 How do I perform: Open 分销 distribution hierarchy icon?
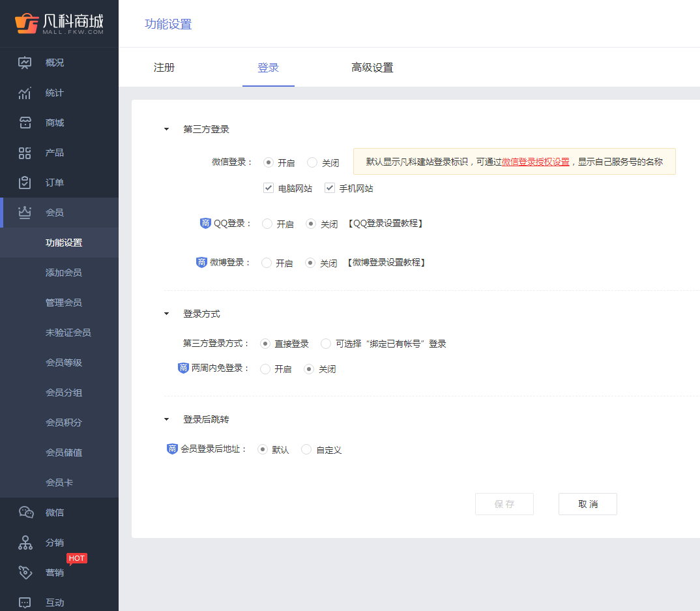pyautogui.click(x=25, y=543)
